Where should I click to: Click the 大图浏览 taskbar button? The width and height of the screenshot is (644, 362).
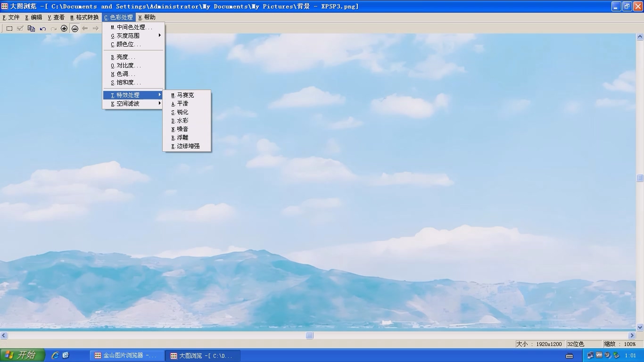tap(203, 355)
